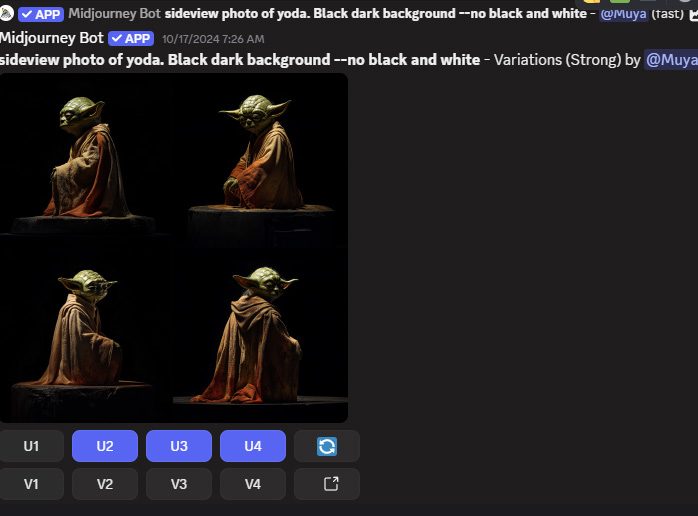Make variations with V1 button
This screenshot has height=516, width=698.
31,484
